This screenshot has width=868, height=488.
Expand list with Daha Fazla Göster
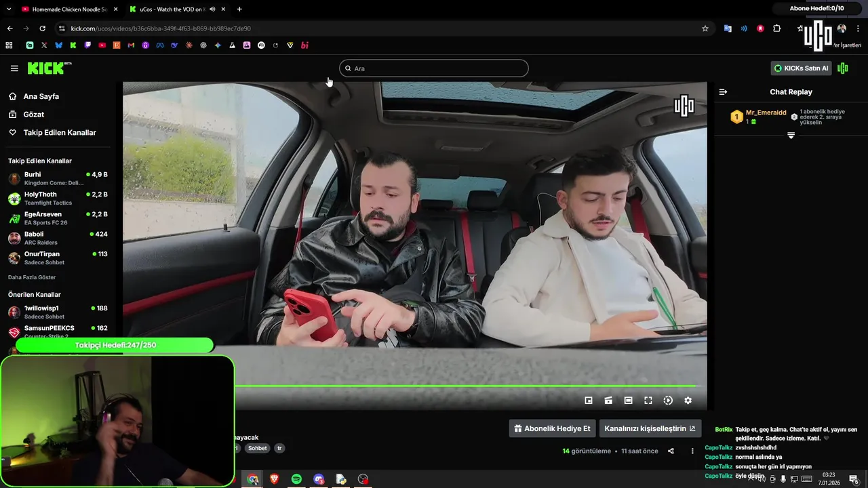(32, 277)
